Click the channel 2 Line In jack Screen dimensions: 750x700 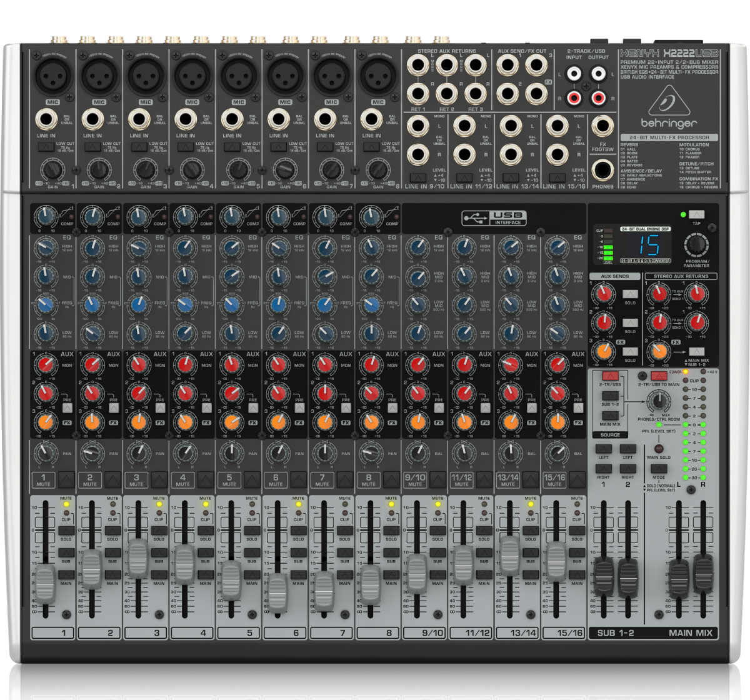coord(92,119)
